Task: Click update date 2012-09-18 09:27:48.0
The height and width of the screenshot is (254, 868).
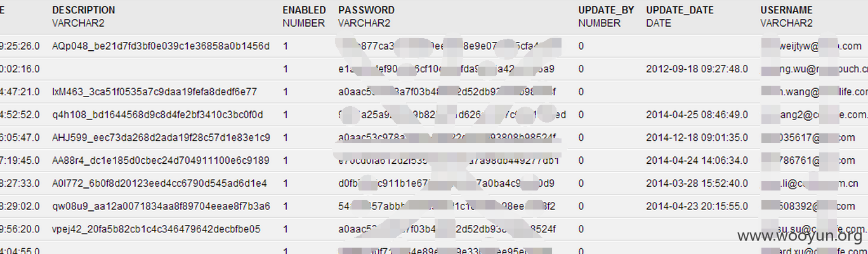Action: 697,69
